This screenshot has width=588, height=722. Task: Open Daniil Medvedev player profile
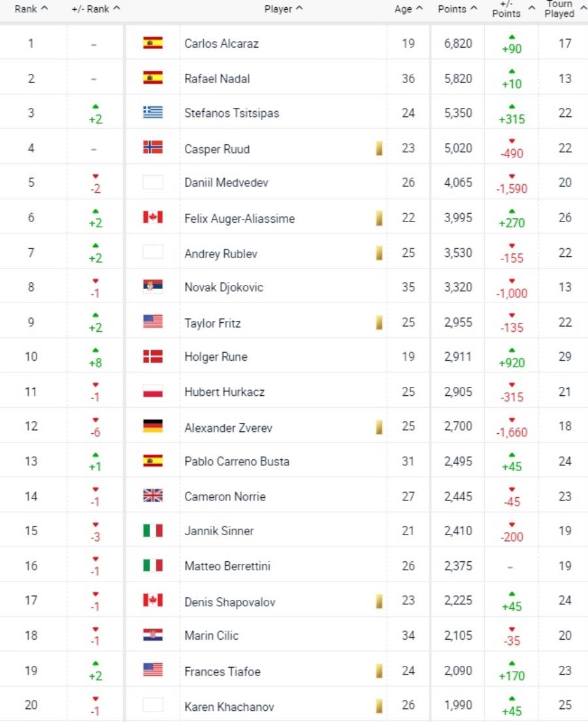click(226, 183)
